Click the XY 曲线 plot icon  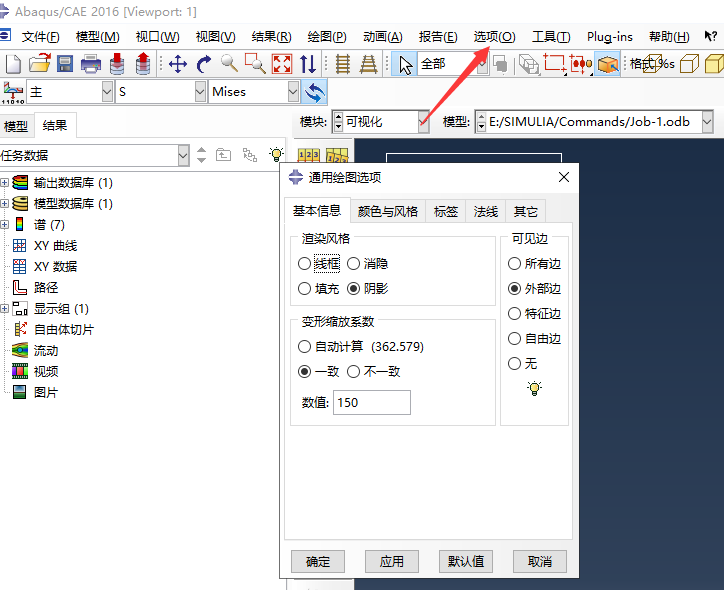click(19, 245)
